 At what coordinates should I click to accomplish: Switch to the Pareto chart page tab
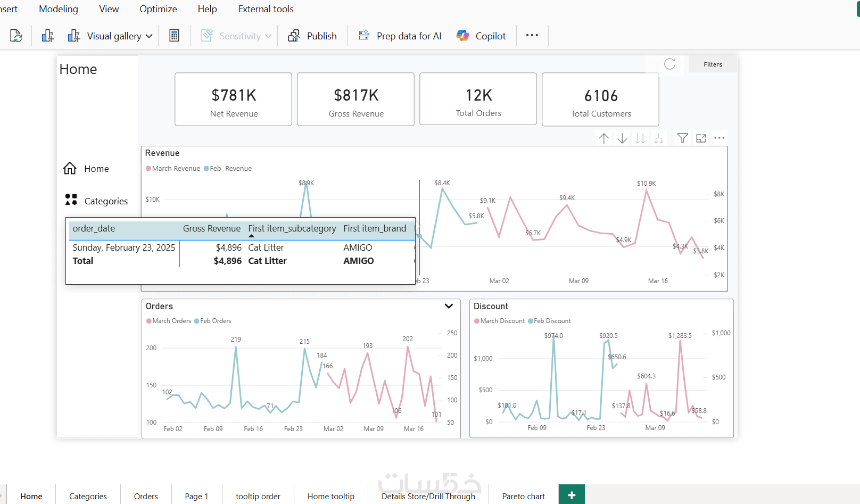point(523,496)
